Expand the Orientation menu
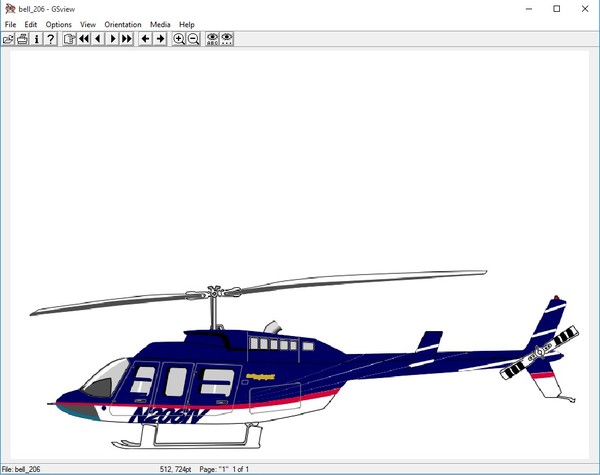 coord(123,24)
